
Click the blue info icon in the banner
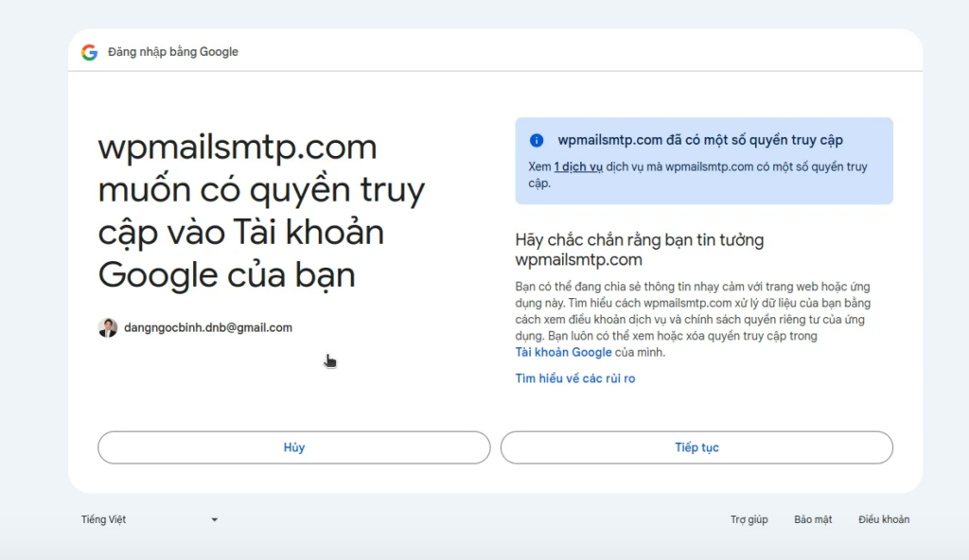pyautogui.click(x=537, y=141)
